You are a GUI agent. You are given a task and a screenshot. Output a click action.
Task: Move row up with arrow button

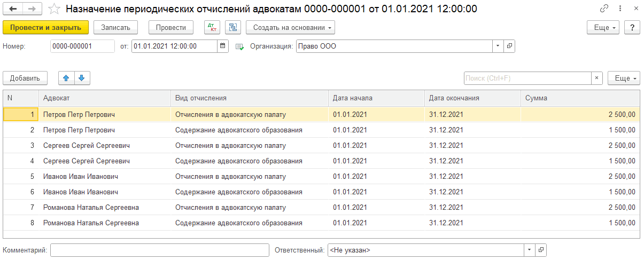pos(66,78)
